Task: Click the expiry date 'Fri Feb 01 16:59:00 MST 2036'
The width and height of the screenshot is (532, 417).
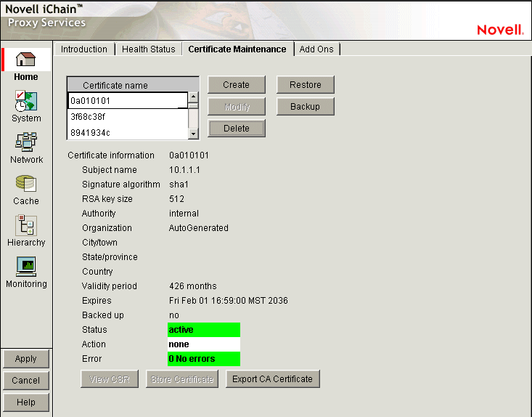Action: (x=229, y=301)
